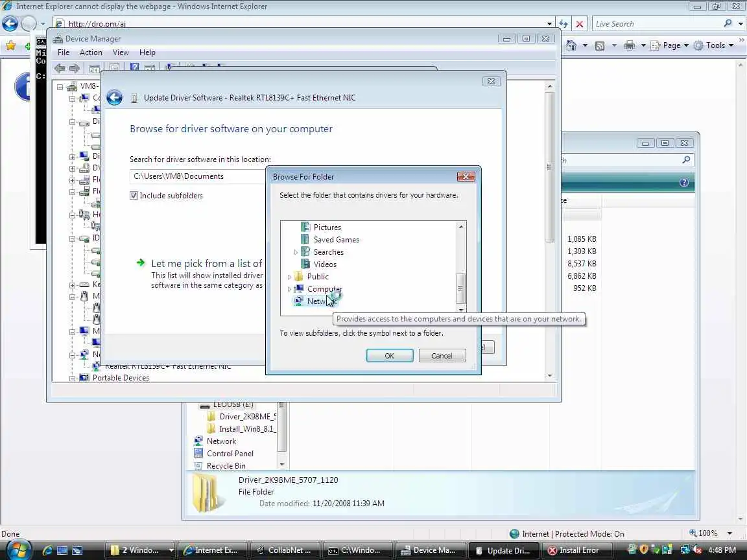Click the folder tree scrollbar thumb

tap(460, 288)
